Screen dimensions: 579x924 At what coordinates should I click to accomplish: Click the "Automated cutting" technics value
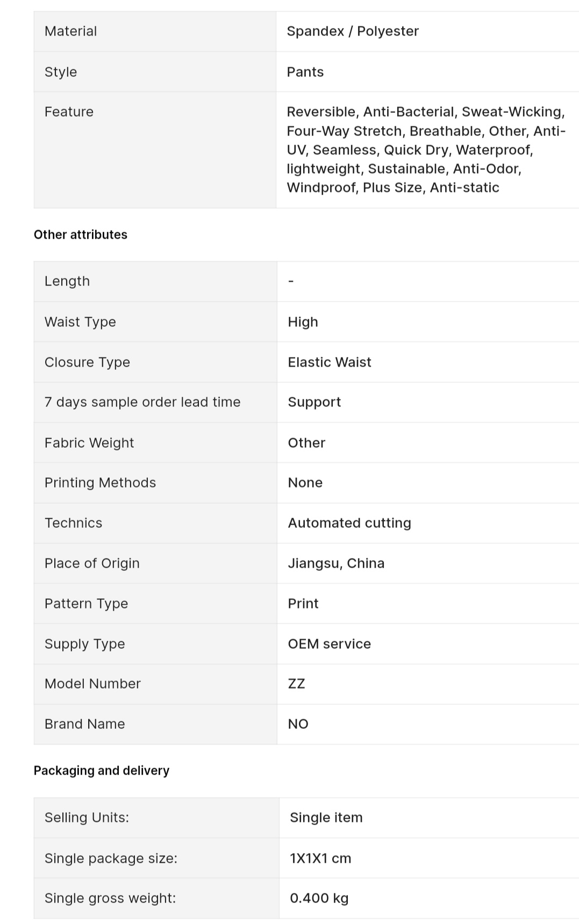349,523
